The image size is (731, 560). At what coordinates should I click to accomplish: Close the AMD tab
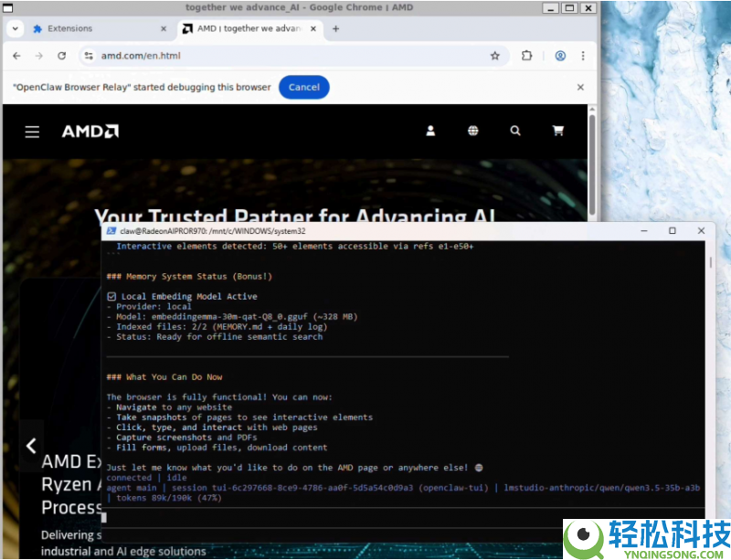click(x=313, y=29)
